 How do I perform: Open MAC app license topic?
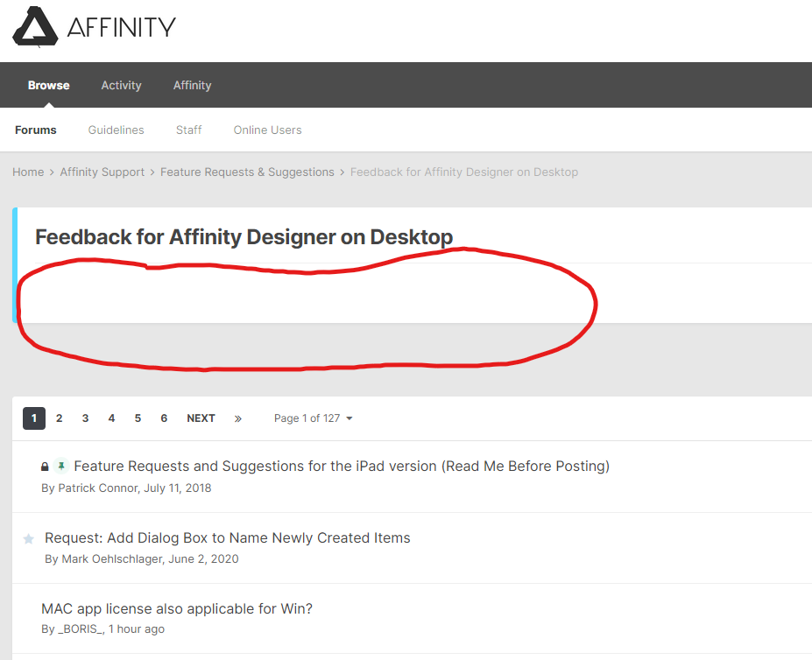click(177, 608)
